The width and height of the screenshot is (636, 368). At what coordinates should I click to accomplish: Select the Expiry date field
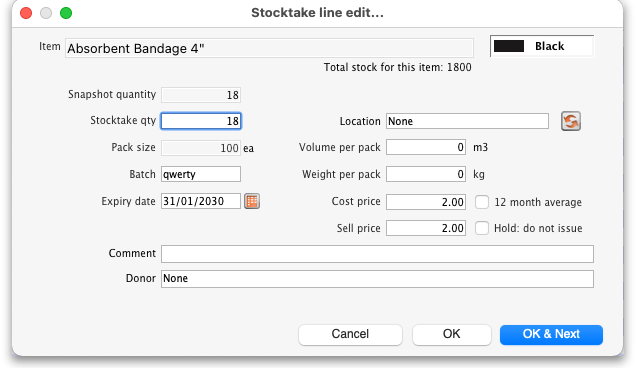point(201,201)
